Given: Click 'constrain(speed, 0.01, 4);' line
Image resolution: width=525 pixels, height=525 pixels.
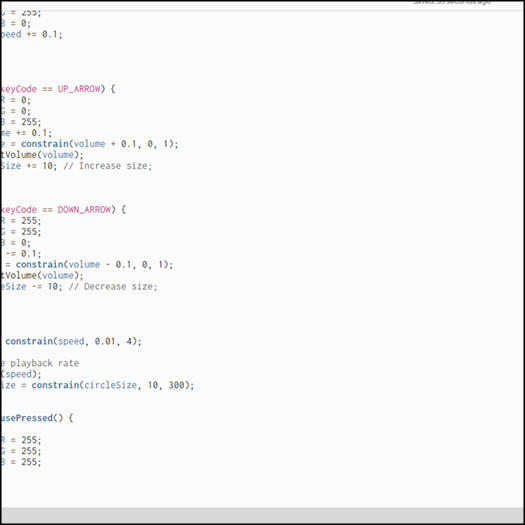Looking at the screenshot, I should (x=73, y=342).
